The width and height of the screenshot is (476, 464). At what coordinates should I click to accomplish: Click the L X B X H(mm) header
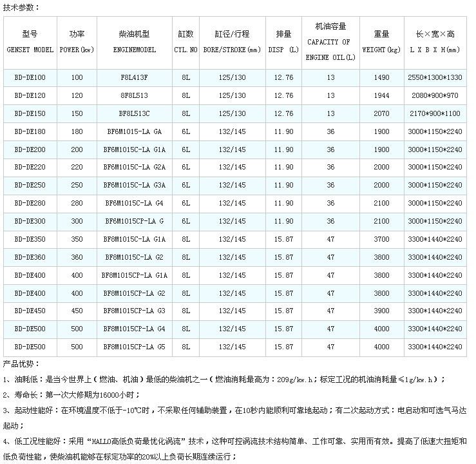pyautogui.click(x=435, y=41)
